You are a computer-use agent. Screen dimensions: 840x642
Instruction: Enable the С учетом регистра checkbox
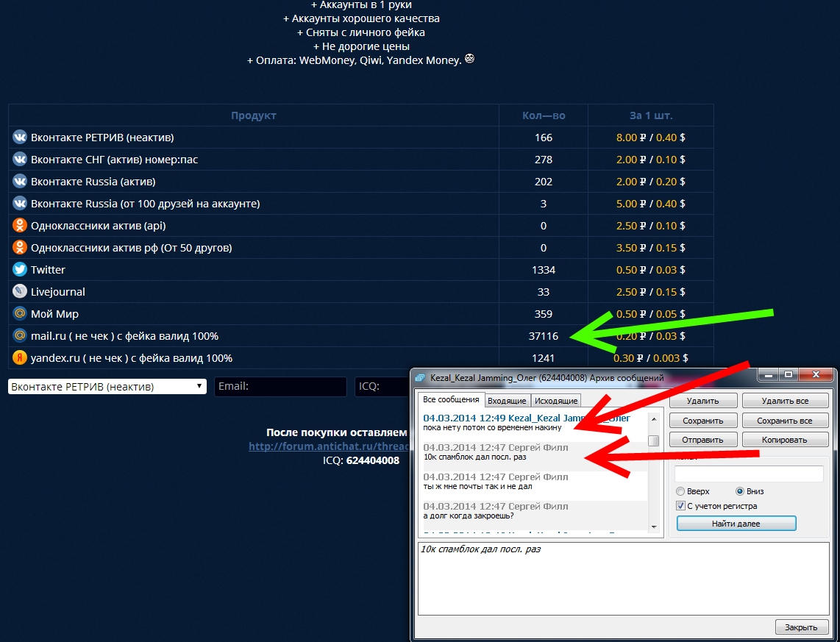(x=680, y=506)
